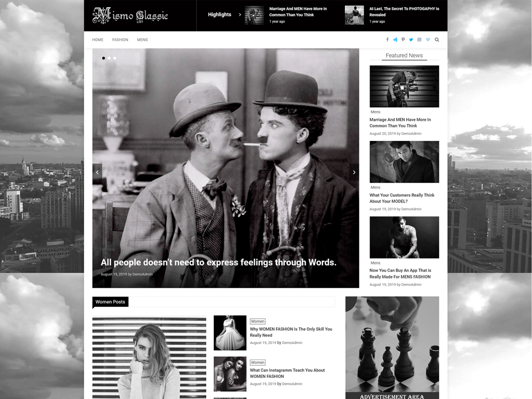Open the FASHION menu item
The image size is (532, 399).
tap(120, 40)
